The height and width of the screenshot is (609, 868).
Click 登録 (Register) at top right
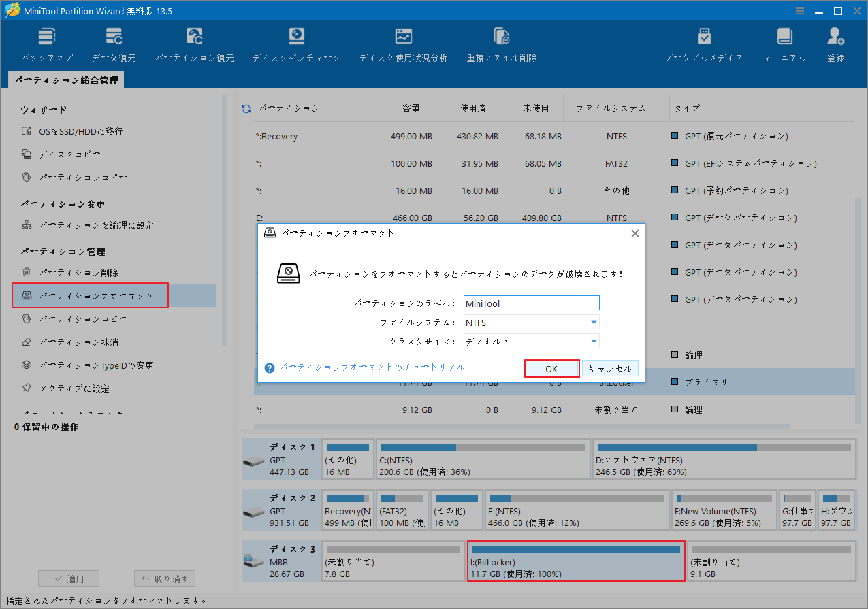[x=835, y=43]
